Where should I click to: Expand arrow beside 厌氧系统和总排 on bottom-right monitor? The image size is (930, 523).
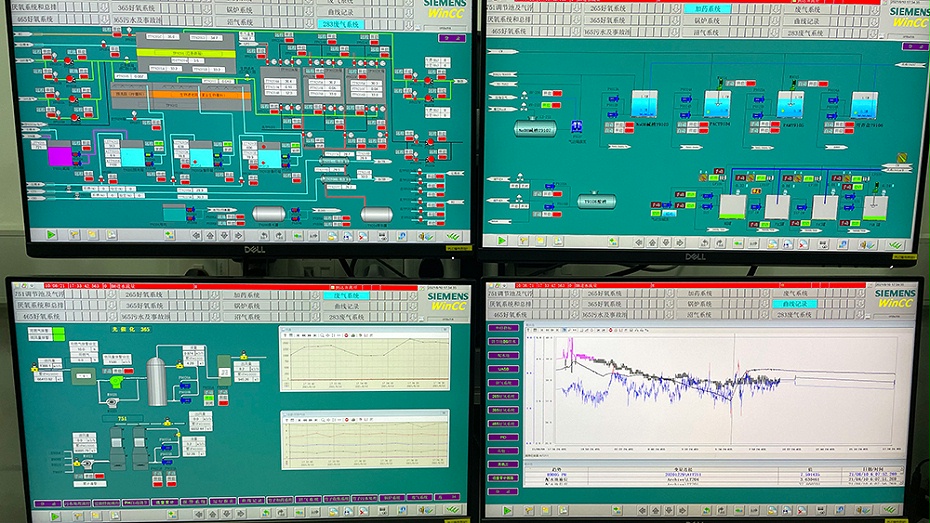tap(574, 304)
